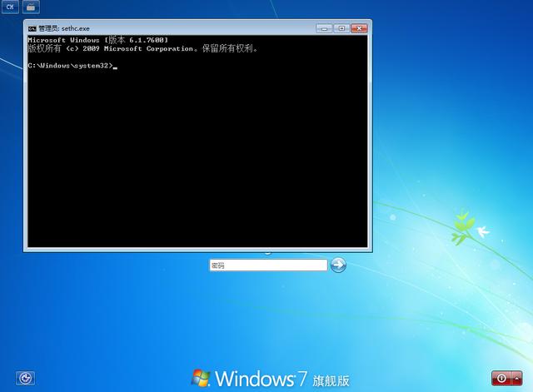Image resolution: width=533 pixels, height=392 pixels.
Task: Click the 管理员: sethc.exe title bar text
Action: [x=64, y=28]
